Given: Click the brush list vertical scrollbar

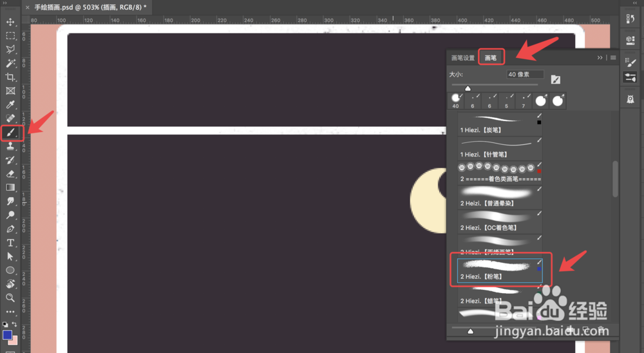Looking at the screenshot, I should [615, 179].
